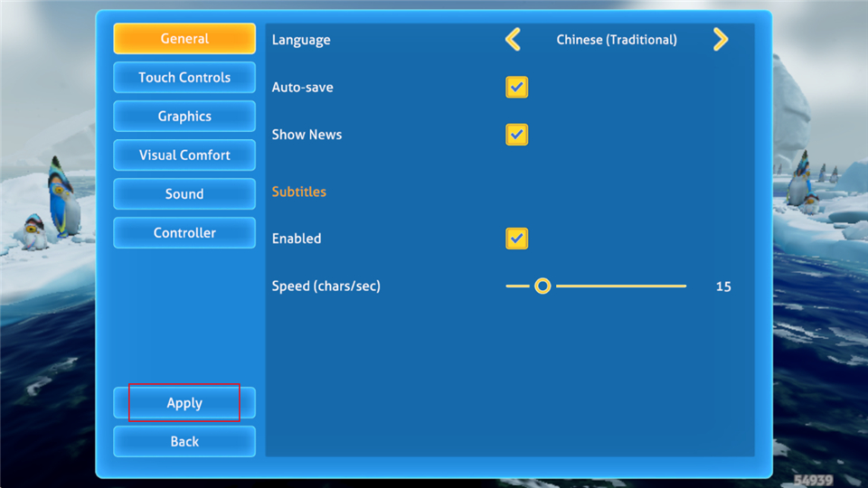Uncheck the subtitles Enabled checkbox
This screenshot has width=868, height=488.
pos(516,239)
